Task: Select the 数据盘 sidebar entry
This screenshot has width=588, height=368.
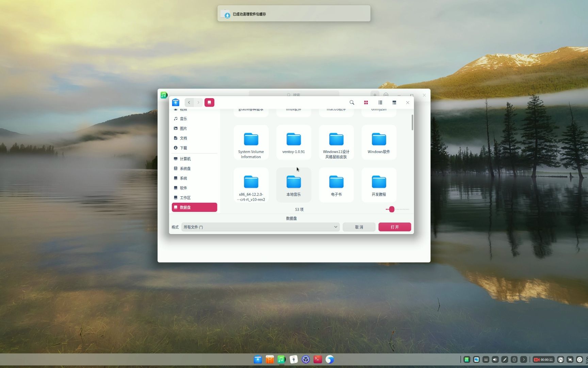Action: pos(186,207)
